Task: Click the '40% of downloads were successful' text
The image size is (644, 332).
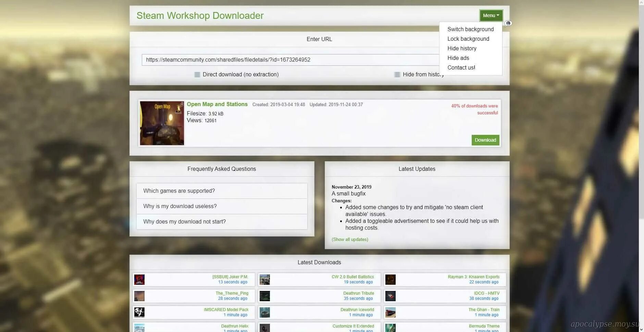Action: click(474, 110)
